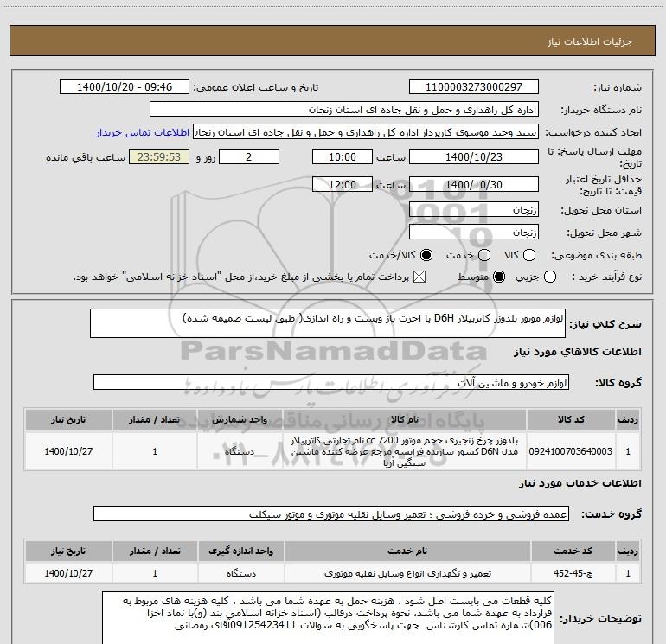
Task: Click the service group field عمده فروشی و خرده فروشی
Action: [x=331, y=514]
